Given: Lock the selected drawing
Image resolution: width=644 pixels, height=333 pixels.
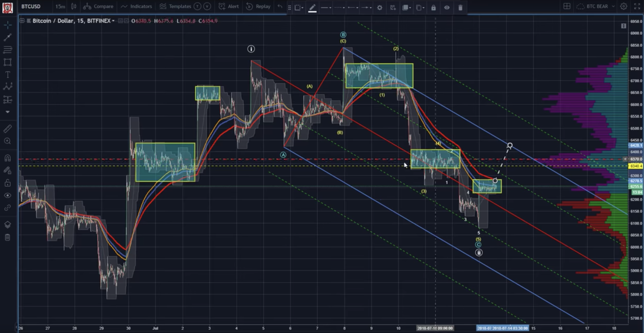Looking at the screenshot, I should (x=433, y=8).
